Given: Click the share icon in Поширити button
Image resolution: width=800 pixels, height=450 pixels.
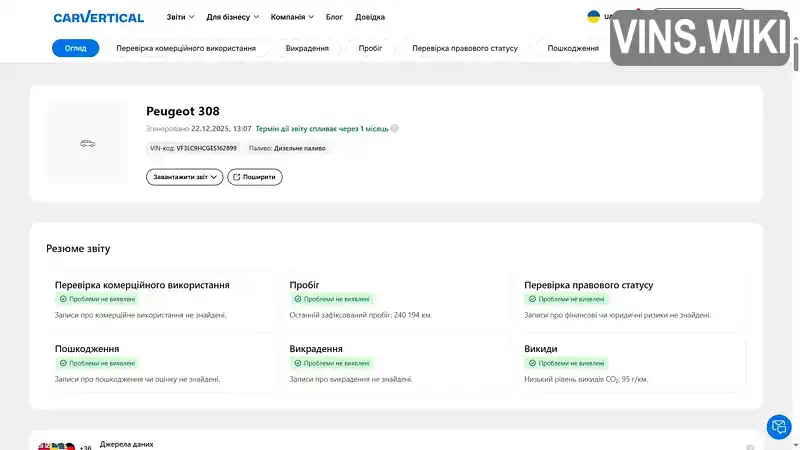Looking at the screenshot, I should pyautogui.click(x=236, y=177).
